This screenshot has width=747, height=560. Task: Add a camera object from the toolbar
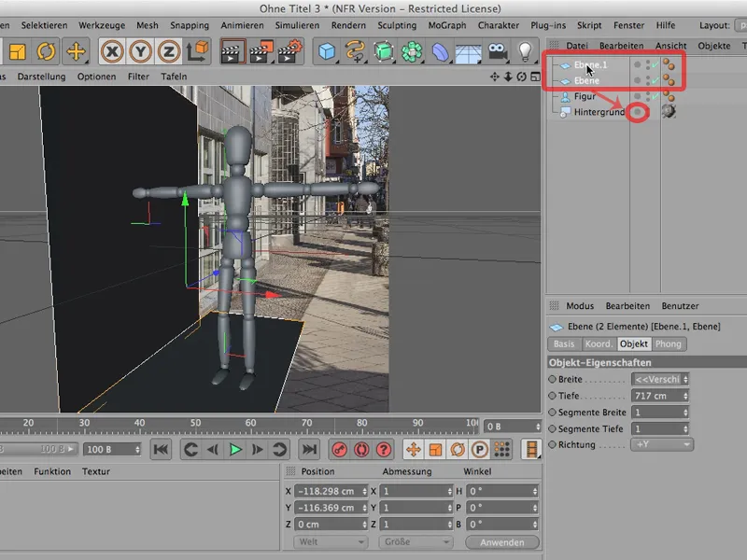(497, 51)
